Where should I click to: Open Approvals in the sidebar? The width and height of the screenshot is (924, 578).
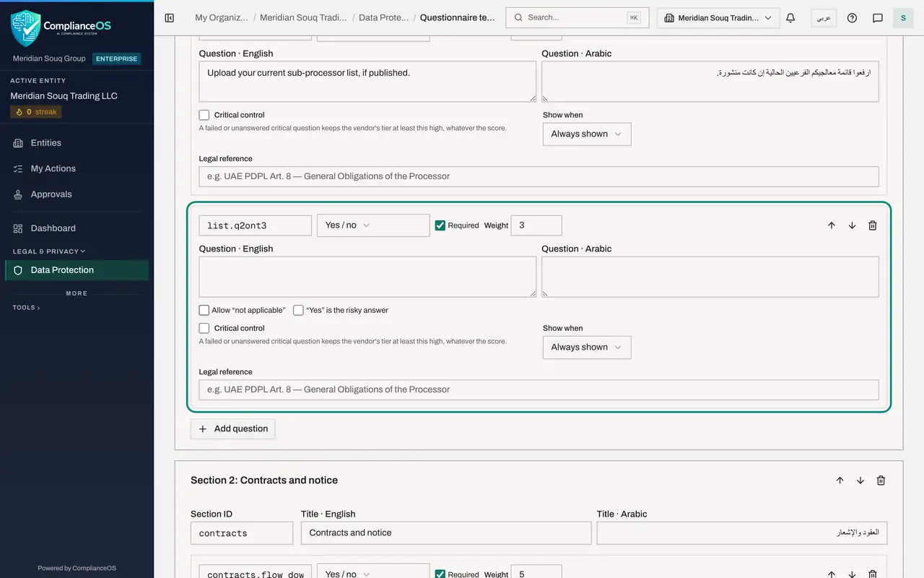77,194
